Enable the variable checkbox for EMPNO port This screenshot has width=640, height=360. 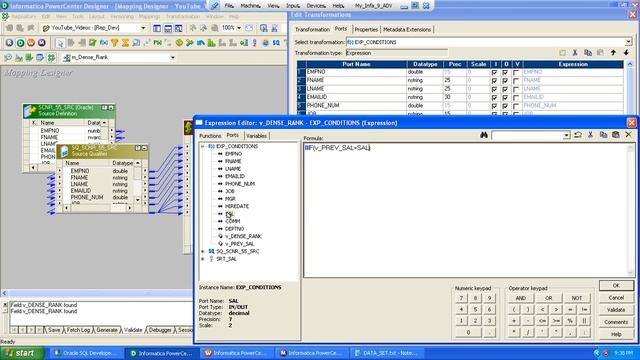(516, 73)
